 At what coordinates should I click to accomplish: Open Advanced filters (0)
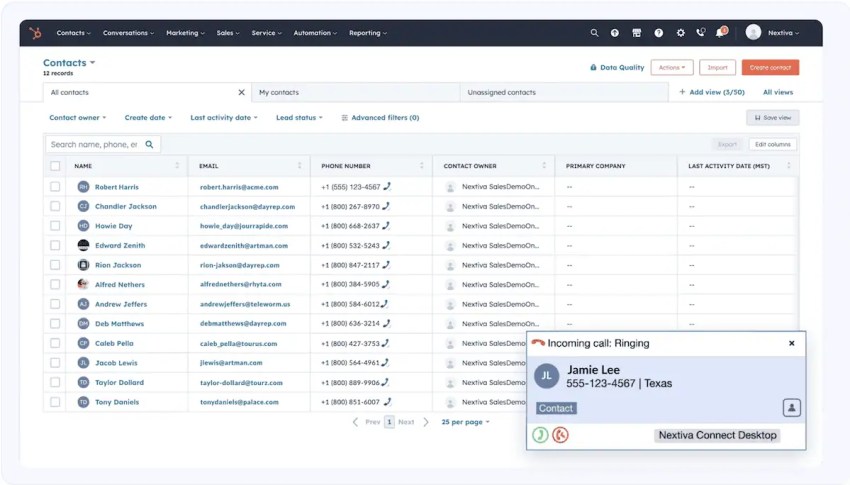(x=380, y=118)
